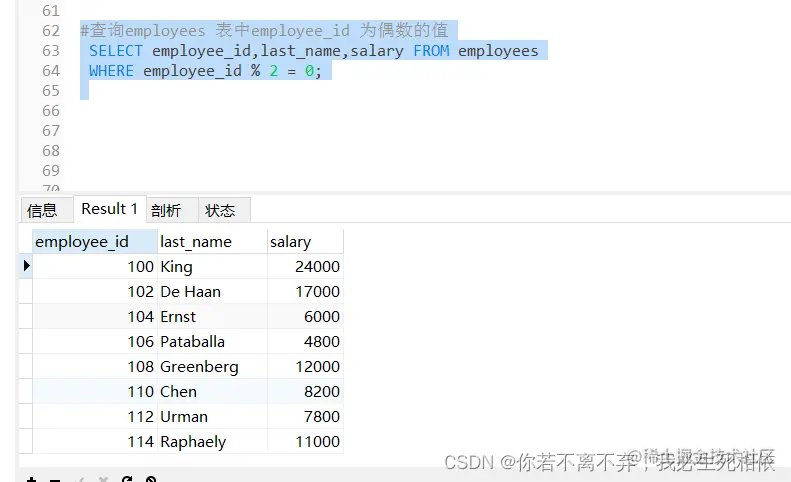Select the salary cell 12000

coord(305,366)
